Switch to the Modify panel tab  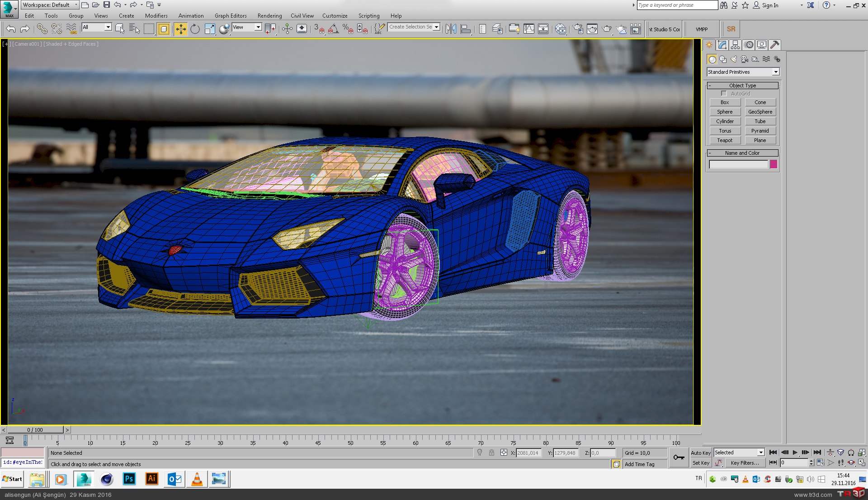[x=722, y=45]
